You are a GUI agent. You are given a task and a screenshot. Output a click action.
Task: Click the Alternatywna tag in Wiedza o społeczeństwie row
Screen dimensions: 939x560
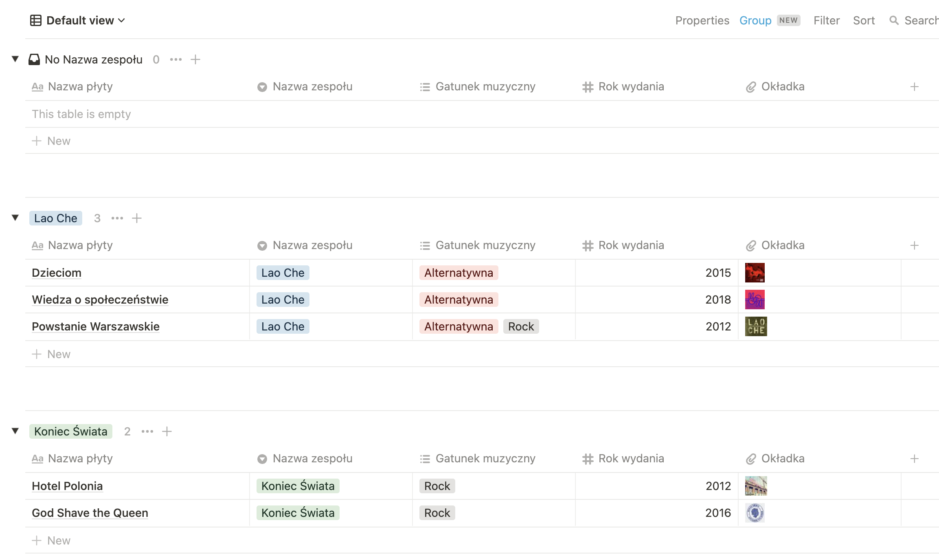click(459, 300)
